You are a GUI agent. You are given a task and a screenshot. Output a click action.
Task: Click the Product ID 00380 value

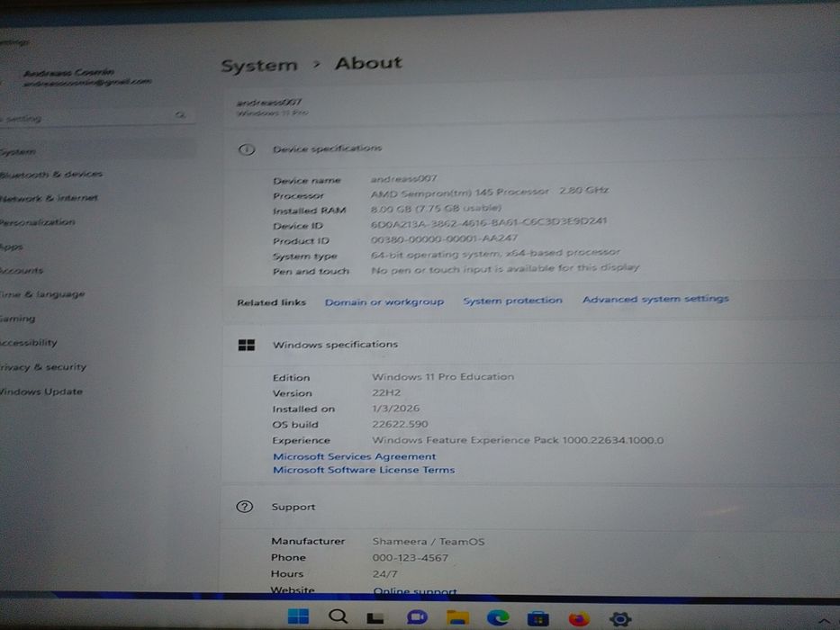pyautogui.click(x=444, y=238)
